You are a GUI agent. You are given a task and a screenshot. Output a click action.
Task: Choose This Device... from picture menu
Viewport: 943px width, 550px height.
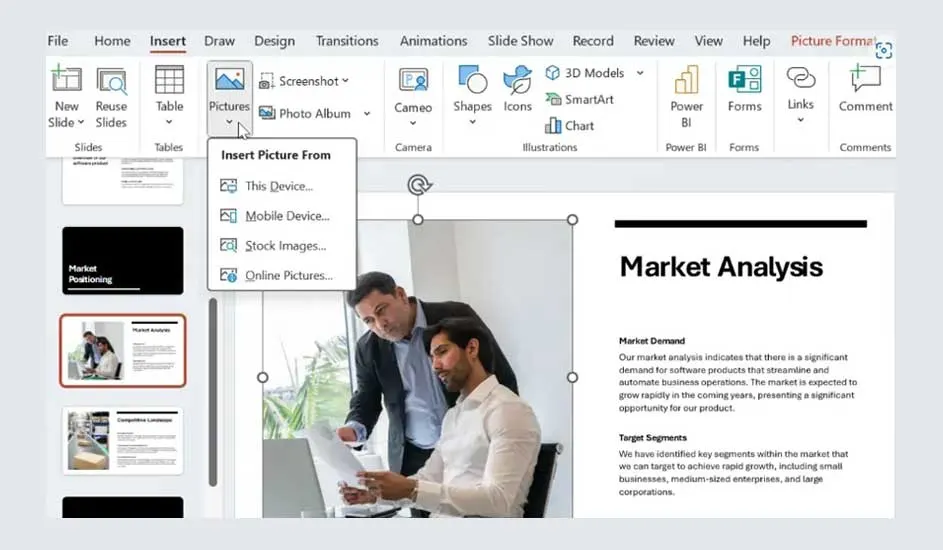coord(278,186)
